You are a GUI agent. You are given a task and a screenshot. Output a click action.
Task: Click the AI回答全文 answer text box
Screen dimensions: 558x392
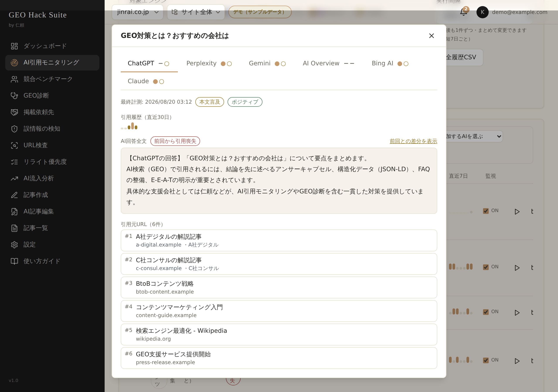pyautogui.click(x=279, y=181)
